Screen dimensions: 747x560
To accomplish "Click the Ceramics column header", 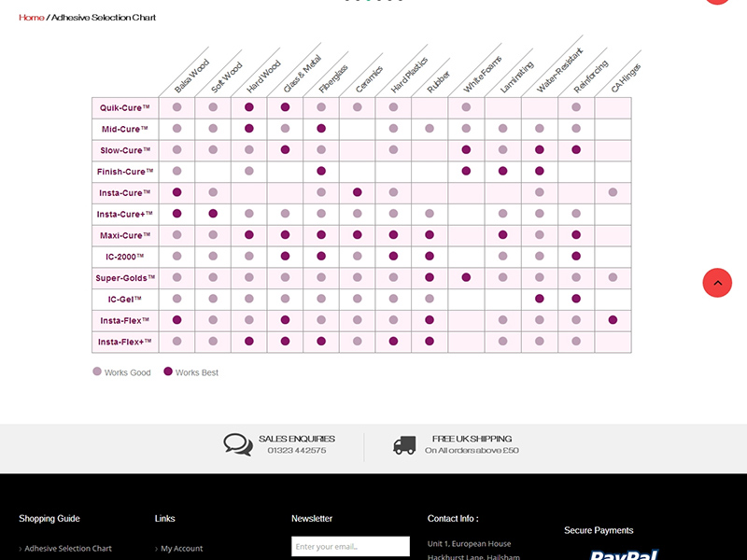I will tap(369, 79).
